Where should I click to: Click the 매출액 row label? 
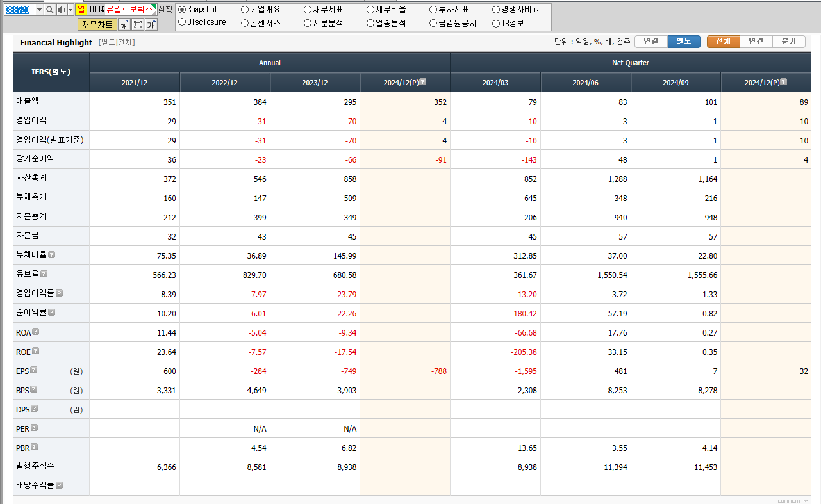point(28,101)
